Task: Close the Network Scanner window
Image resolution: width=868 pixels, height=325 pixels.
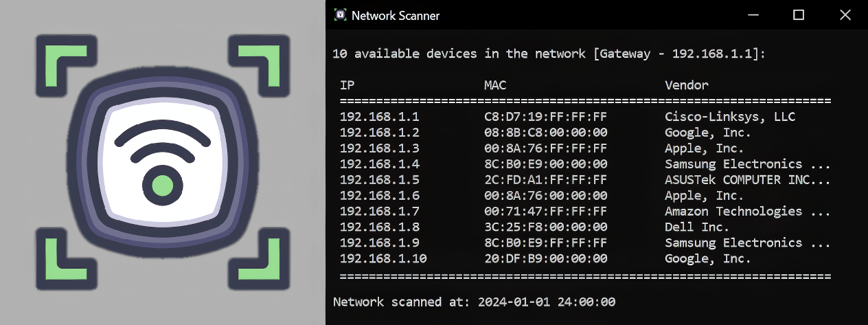Action: coord(845,15)
